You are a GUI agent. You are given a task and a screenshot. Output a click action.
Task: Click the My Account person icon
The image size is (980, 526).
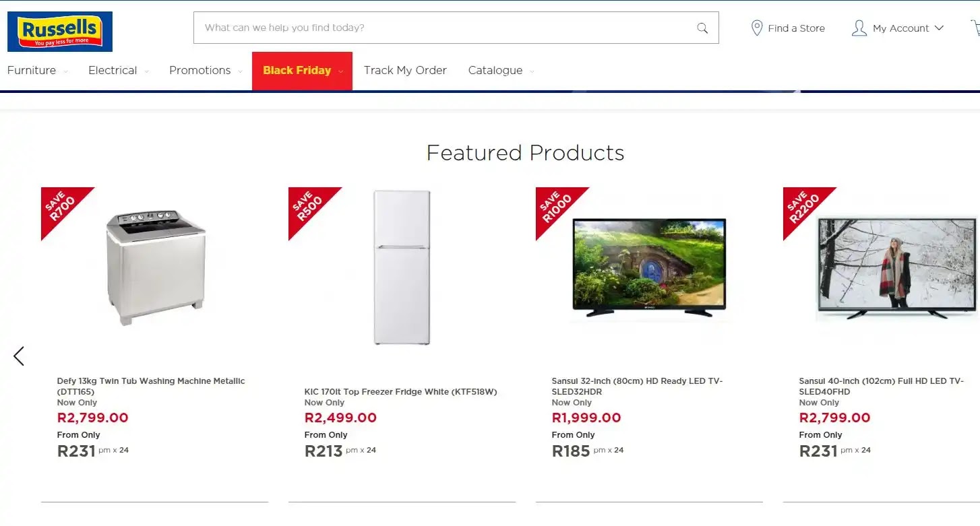pyautogui.click(x=859, y=28)
